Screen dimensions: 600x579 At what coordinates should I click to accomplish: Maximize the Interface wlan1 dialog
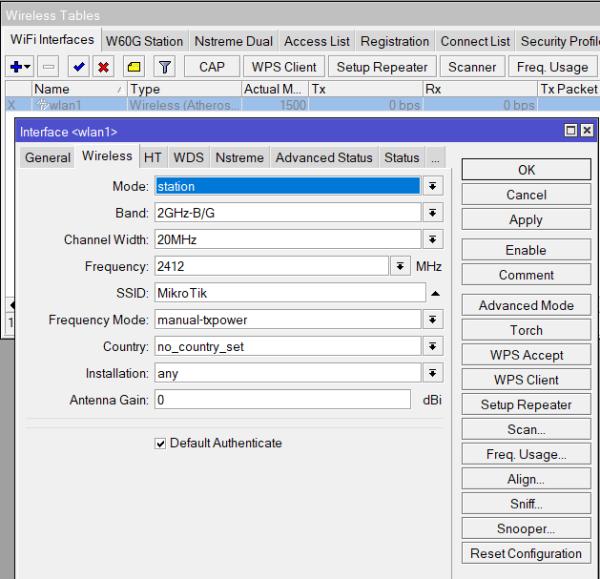tap(571, 131)
